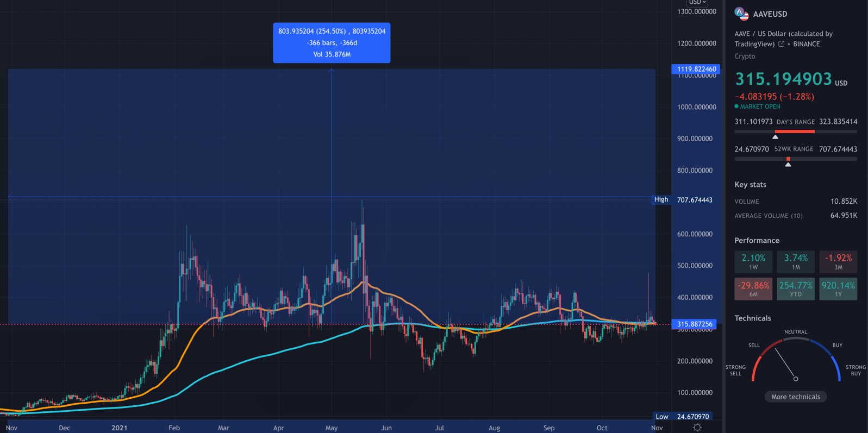This screenshot has width=868, height=433.
Task: Click the day's high value 323.835414
Action: tap(838, 122)
